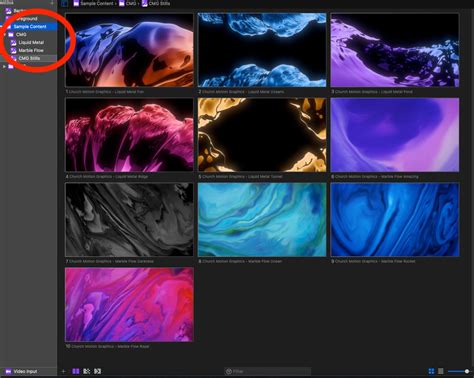
Task: Click in the Filter search field
Action: click(x=268, y=371)
